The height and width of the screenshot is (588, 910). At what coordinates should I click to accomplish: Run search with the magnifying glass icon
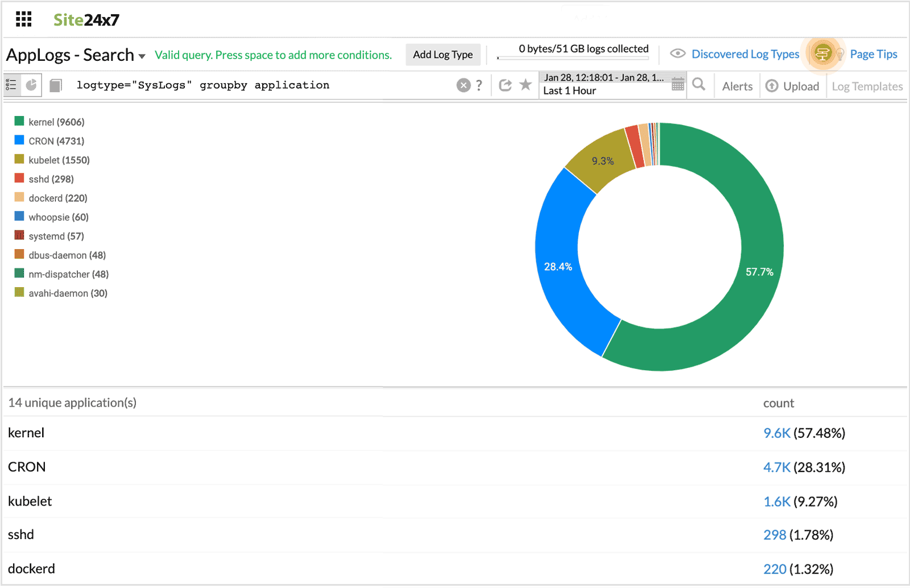tap(699, 85)
